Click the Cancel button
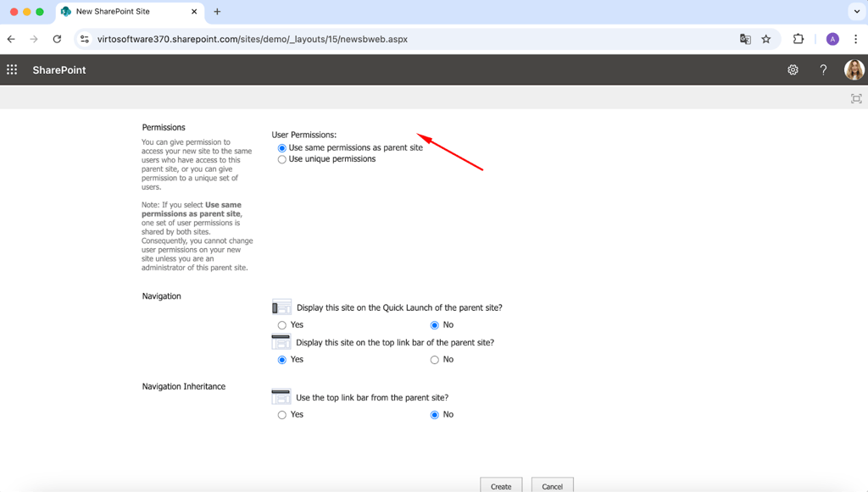The image size is (868, 492). (x=552, y=485)
